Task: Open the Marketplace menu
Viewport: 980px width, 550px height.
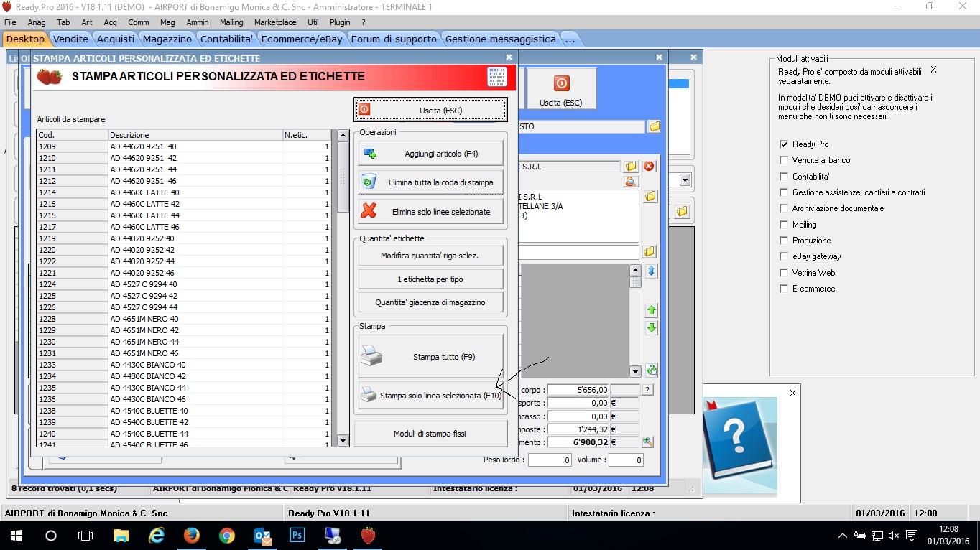Action: [x=275, y=22]
